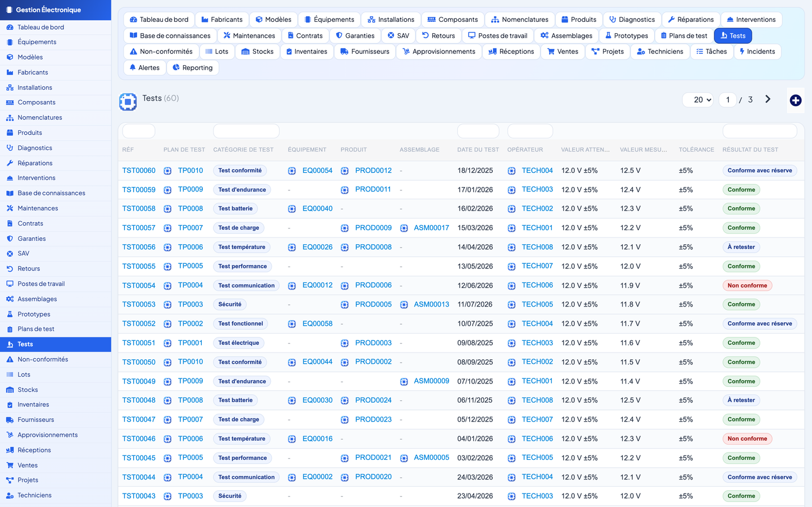
Task: Open the Non-conformités tab
Action: (161, 52)
